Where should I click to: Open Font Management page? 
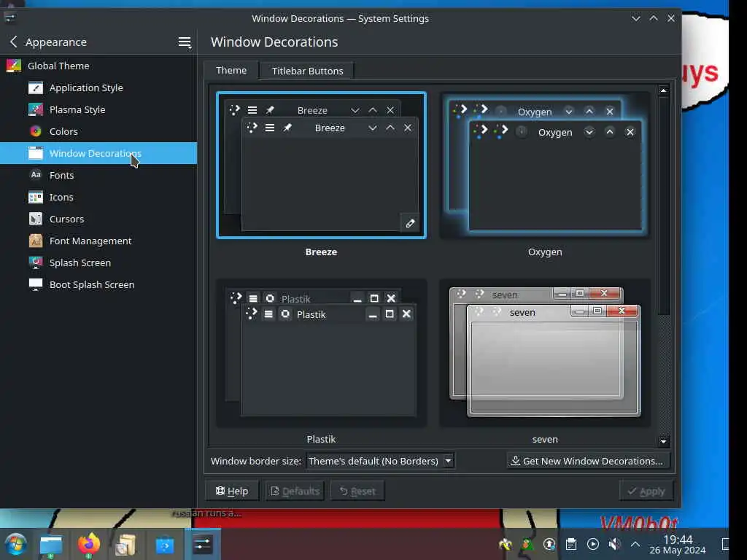coord(98,241)
